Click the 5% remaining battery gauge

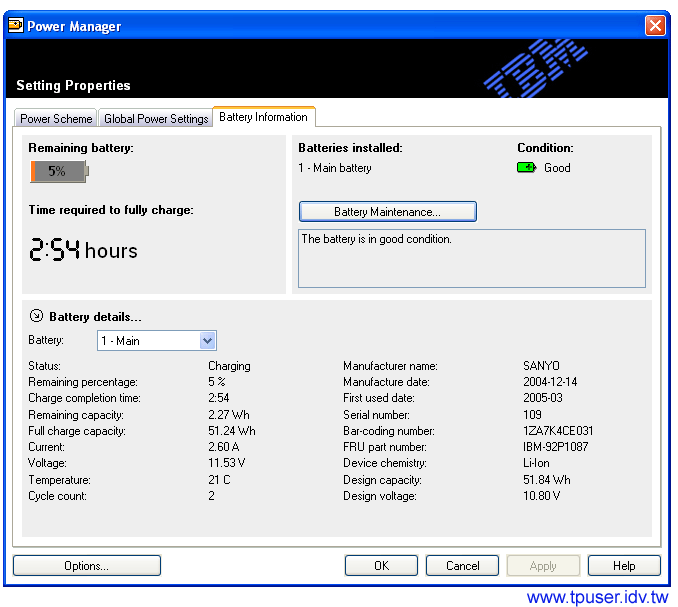(59, 171)
